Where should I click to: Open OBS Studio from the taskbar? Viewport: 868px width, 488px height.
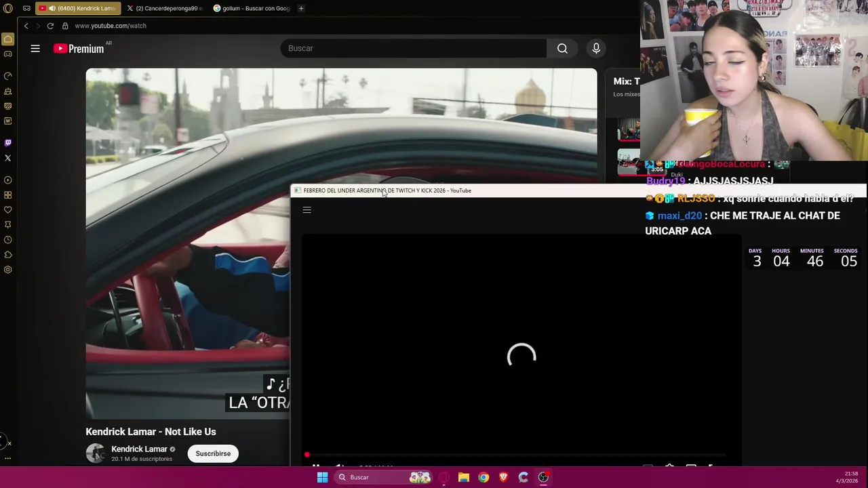tap(543, 477)
